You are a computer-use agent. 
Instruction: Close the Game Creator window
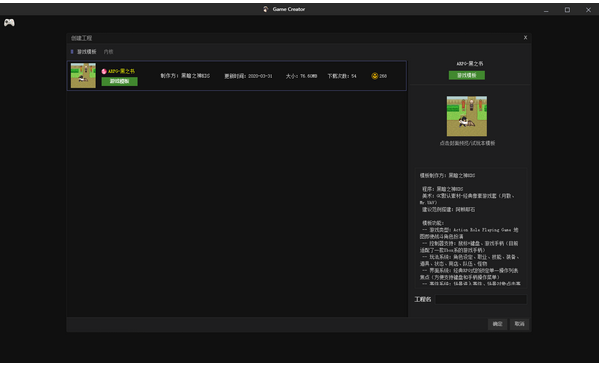coord(588,10)
